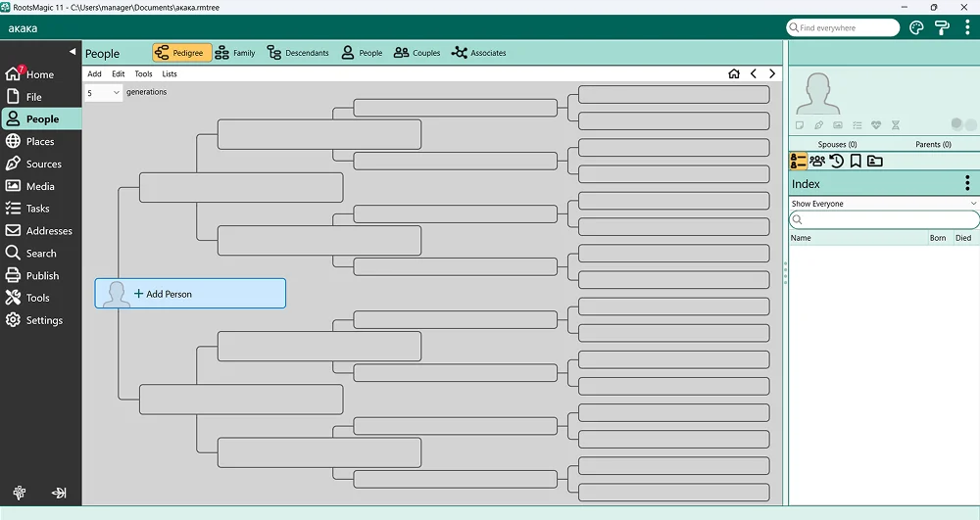The image size is (980, 520).
Task: Collapse the left sidebar with the arrow
Action: [x=72, y=51]
